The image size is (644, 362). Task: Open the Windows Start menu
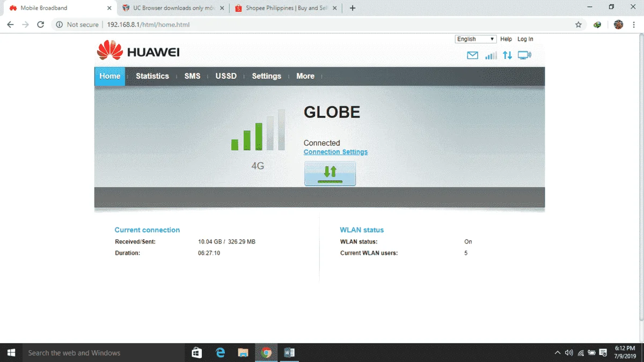[x=11, y=352]
